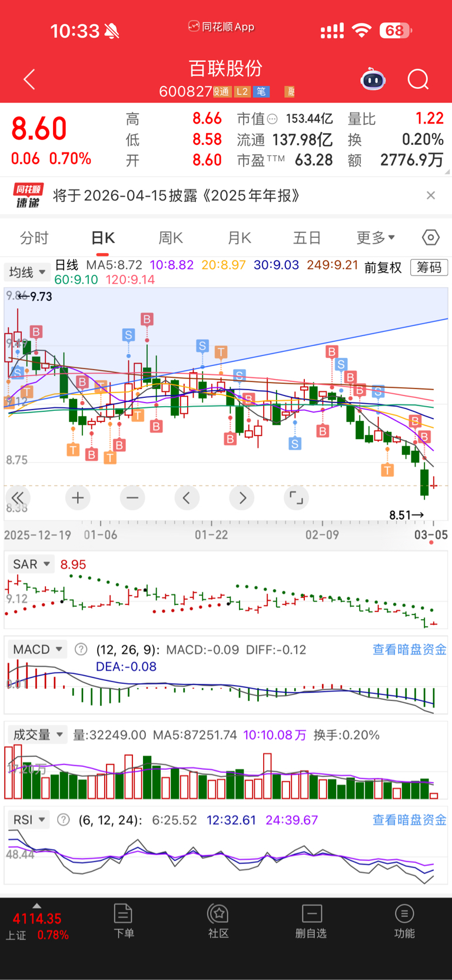
Task: Toggle 前复权 adjustment setting
Action: (383, 268)
